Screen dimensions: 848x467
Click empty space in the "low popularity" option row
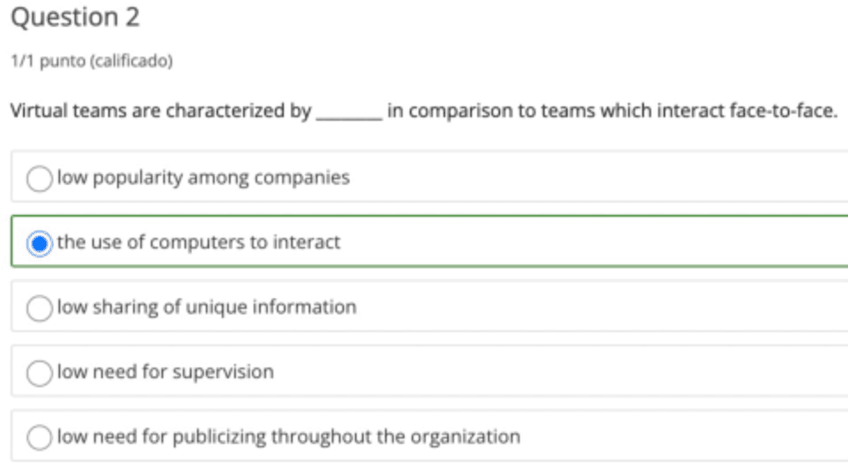(600, 178)
